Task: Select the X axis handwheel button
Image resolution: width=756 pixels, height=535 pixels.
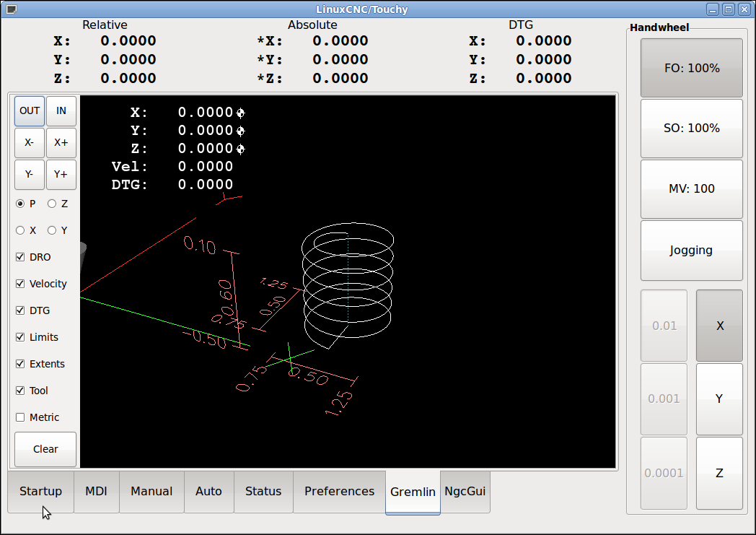Action: pyautogui.click(x=719, y=326)
